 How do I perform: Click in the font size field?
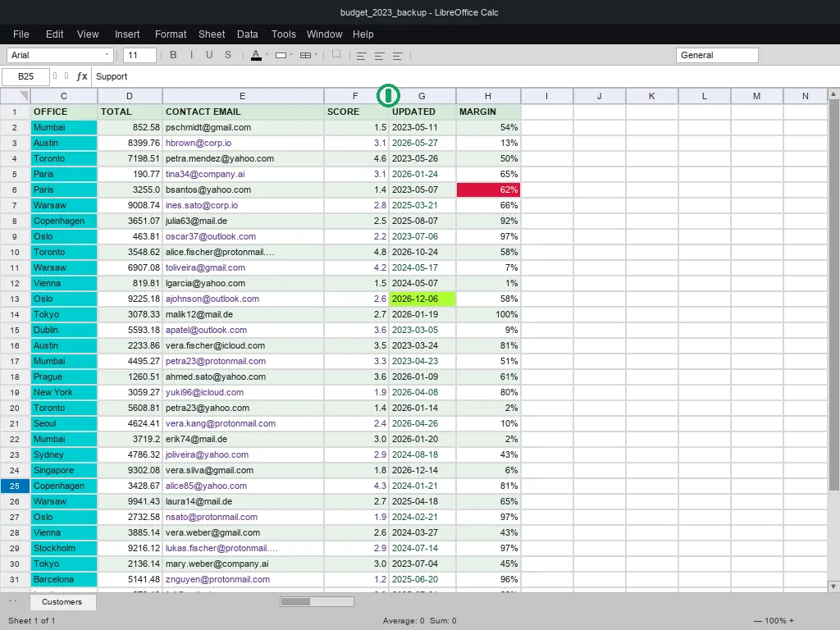(139, 55)
